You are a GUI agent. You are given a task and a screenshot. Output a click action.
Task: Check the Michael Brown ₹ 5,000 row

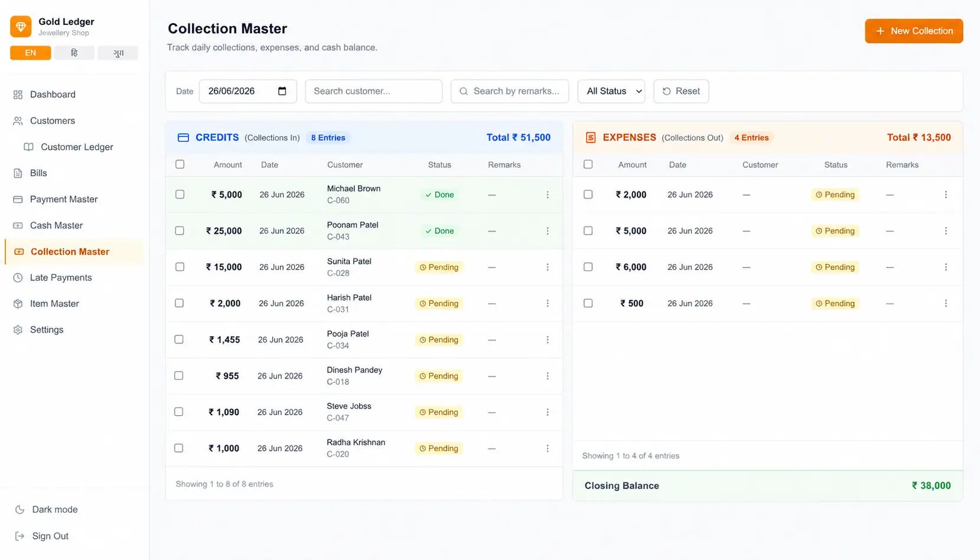[x=180, y=194]
